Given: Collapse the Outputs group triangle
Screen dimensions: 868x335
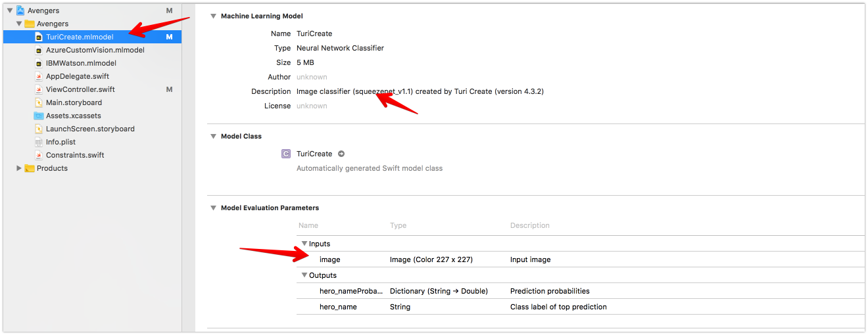Looking at the screenshot, I should pos(304,275).
